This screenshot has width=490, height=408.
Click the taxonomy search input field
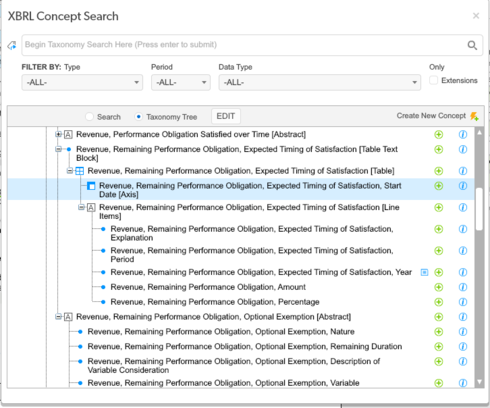245,45
